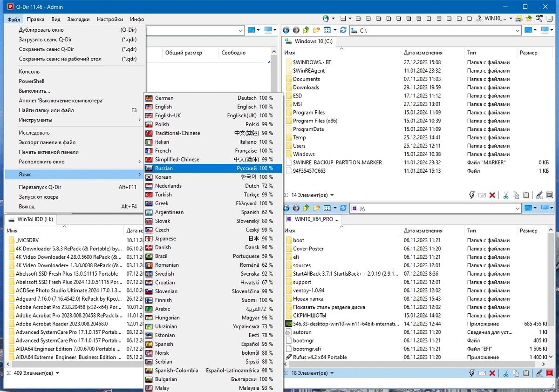Expand the J:\ address bar dropdown
The image size is (559, 392).
(x=518, y=208)
